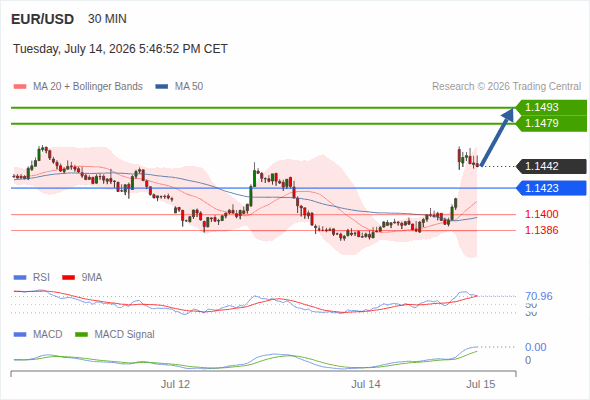Click the Jul 15 date axis marker
590x400 pixels.
pos(481,384)
